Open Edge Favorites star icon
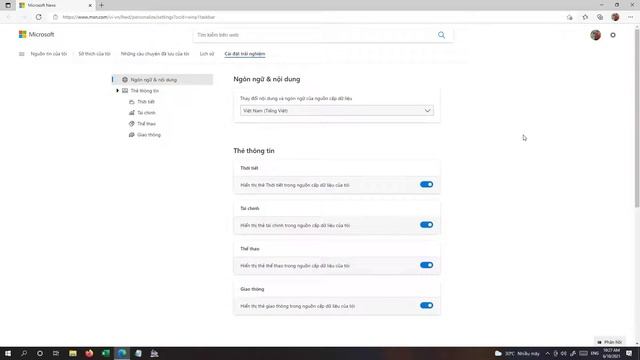Image resolution: width=640 pixels, height=360 pixels. click(585, 17)
